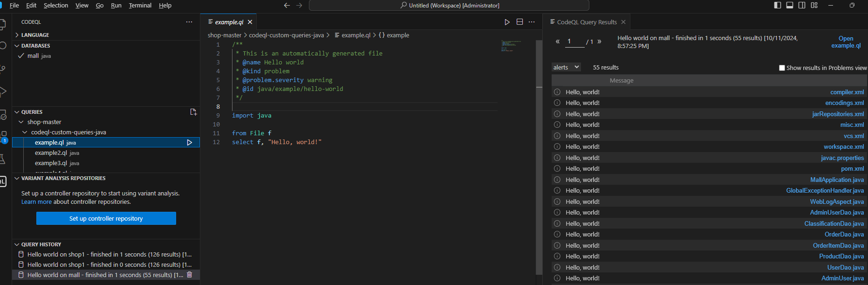The width and height of the screenshot is (868, 285).
Task: Open the MallApplication.java result link
Action: (837, 180)
